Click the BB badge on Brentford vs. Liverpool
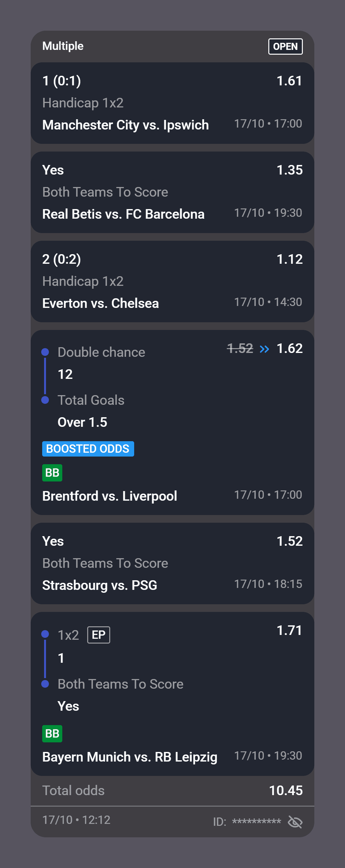345x868 pixels. (52, 473)
